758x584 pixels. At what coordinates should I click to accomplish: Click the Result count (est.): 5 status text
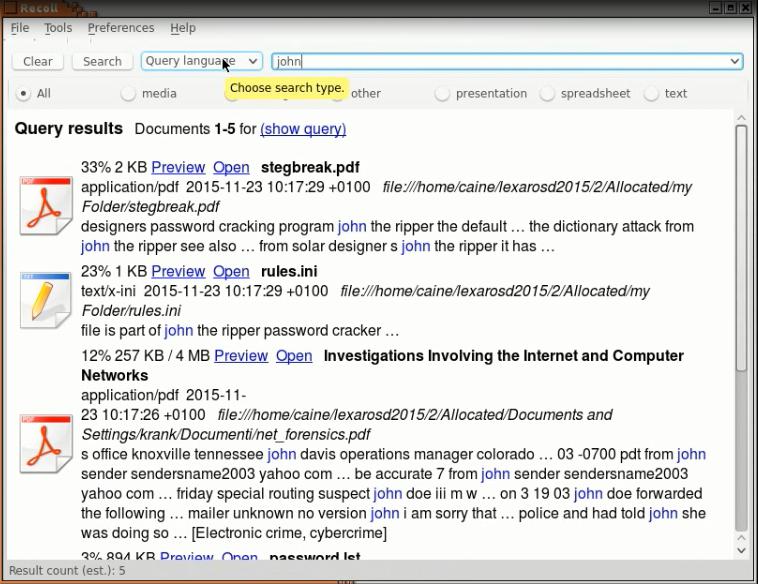click(x=67, y=570)
